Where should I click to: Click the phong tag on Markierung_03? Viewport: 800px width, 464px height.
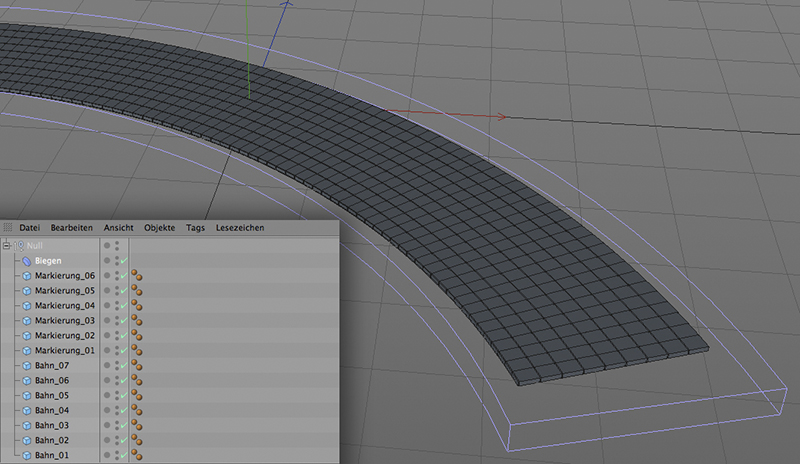[135, 320]
